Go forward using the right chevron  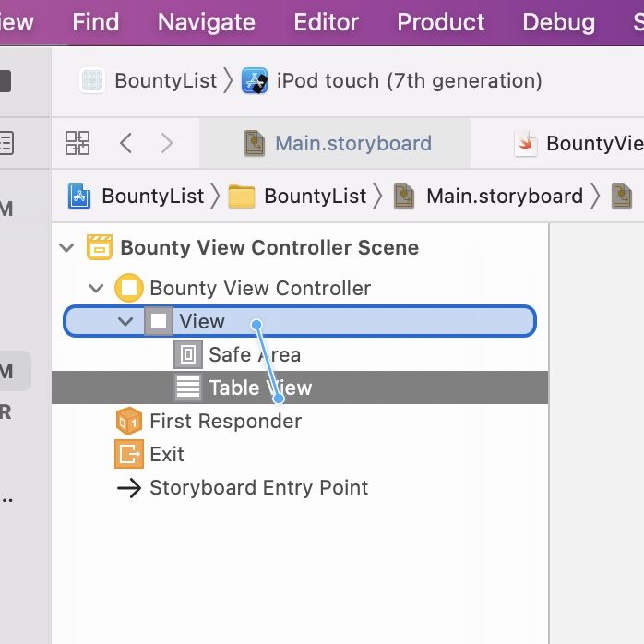[167, 143]
